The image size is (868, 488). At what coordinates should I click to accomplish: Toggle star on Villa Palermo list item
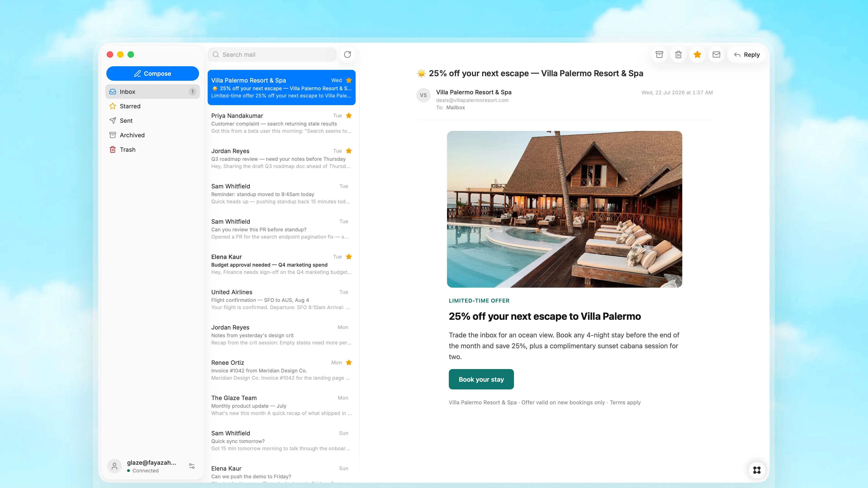349,80
